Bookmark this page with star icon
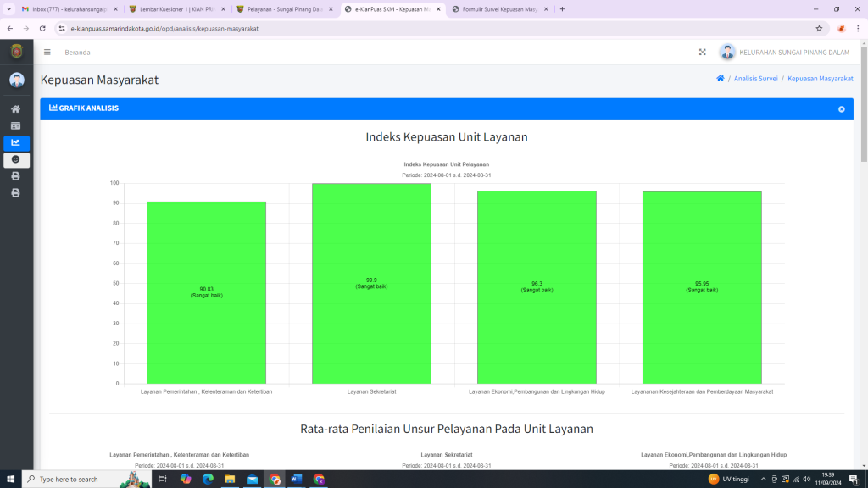868x488 pixels. pos(819,29)
